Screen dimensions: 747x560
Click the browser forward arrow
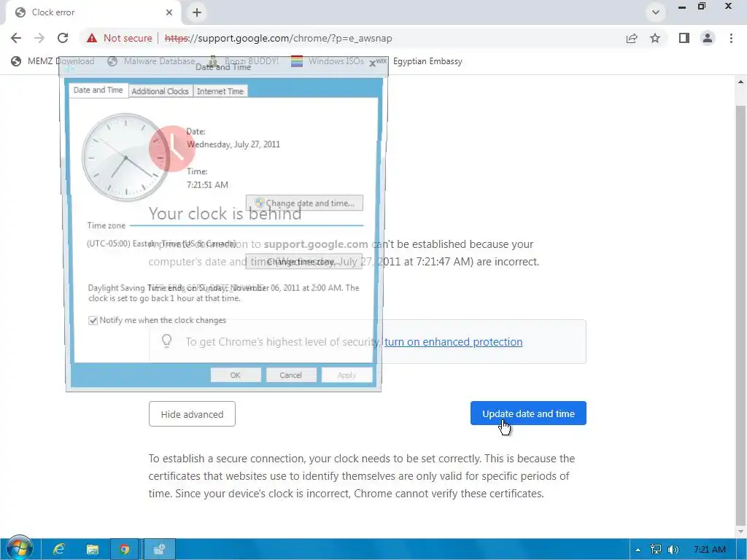click(39, 38)
